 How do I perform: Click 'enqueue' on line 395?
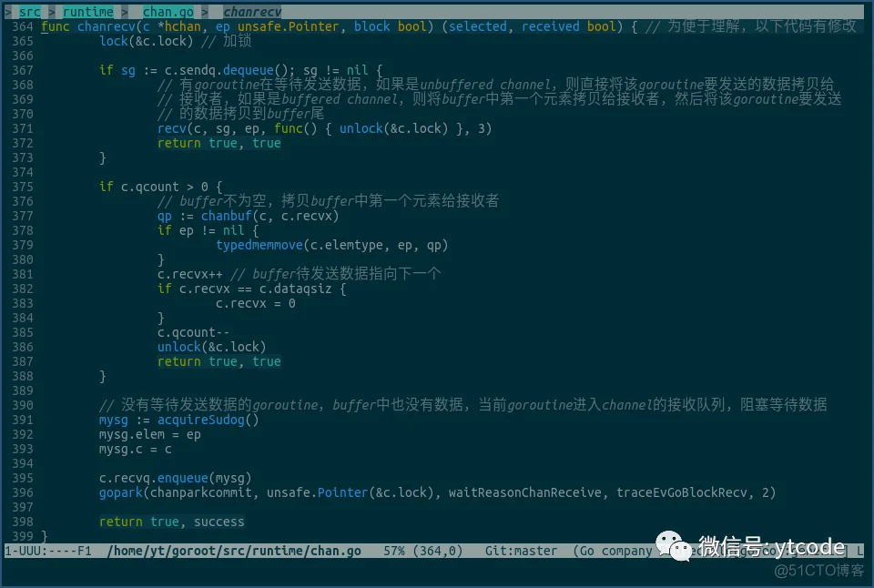pyautogui.click(x=182, y=478)
